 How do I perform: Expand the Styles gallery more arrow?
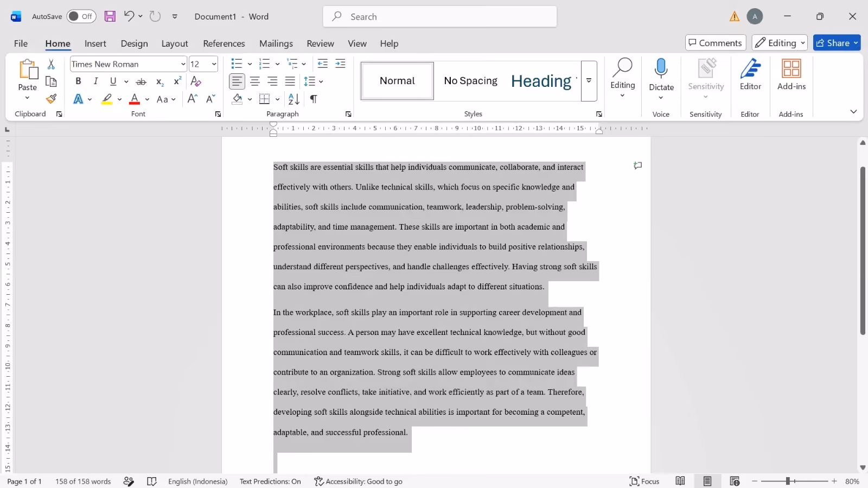[589, 81]
